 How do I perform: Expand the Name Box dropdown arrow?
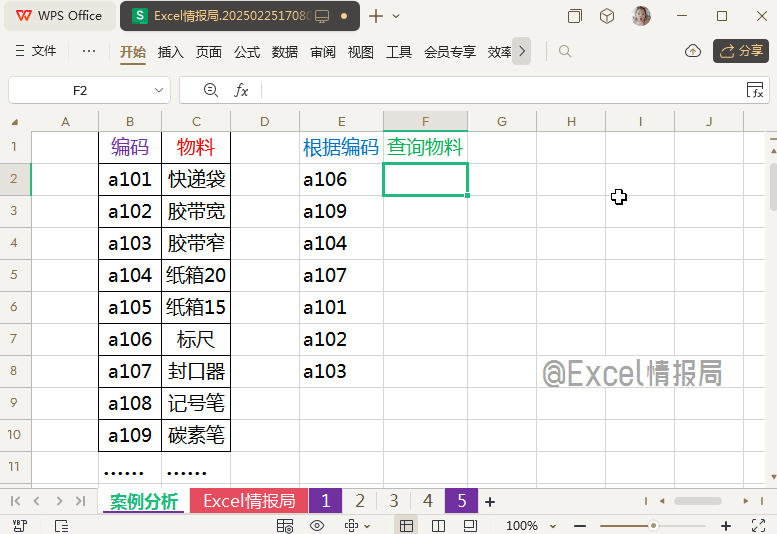tap(159, 90)
